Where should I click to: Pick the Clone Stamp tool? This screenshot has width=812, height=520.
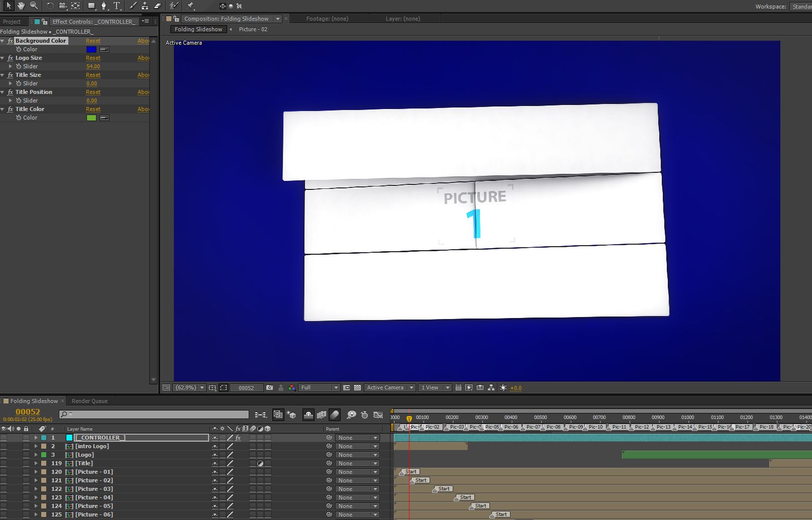[x=145, y=6]
